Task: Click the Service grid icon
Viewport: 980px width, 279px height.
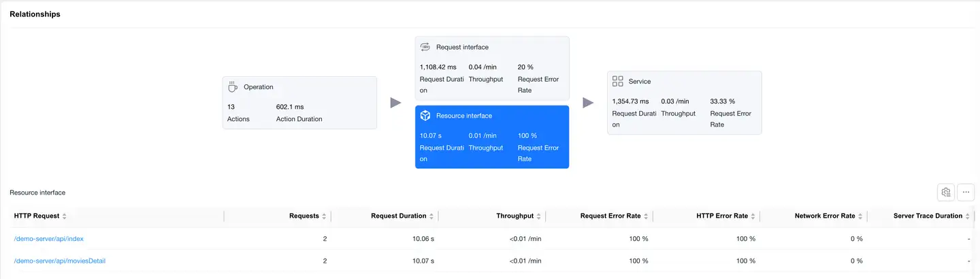Action: pyautogui.click(x=617, y=81)
